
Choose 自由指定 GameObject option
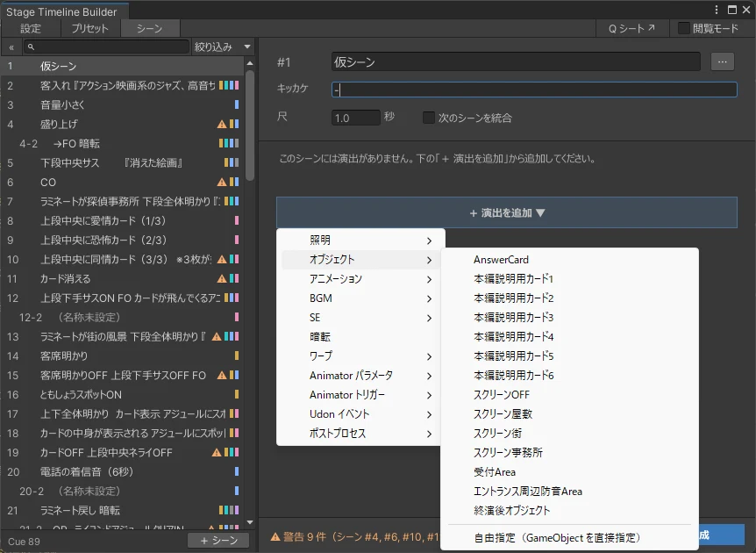tap(569, 537)
